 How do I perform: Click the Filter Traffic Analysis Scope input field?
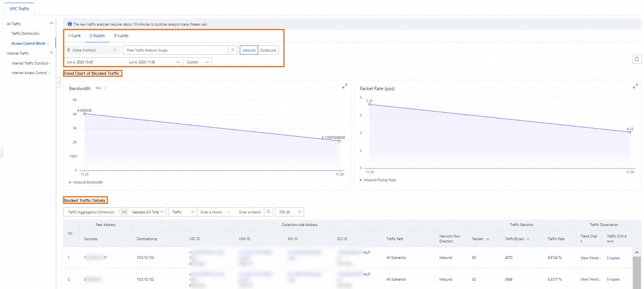tap(176, 50)
